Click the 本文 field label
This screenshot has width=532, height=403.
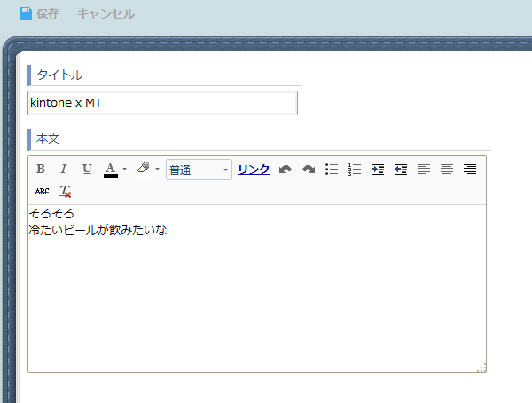click(48, 139)
